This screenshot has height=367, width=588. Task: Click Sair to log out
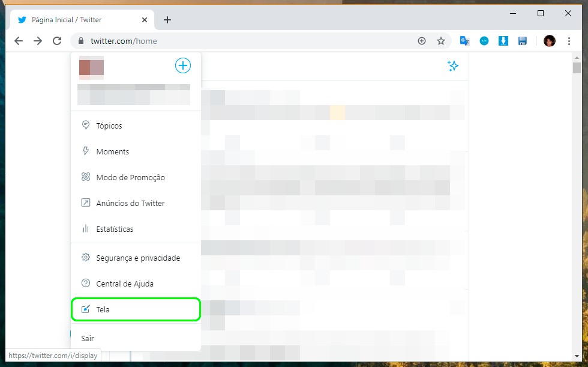tap(136, 338)
